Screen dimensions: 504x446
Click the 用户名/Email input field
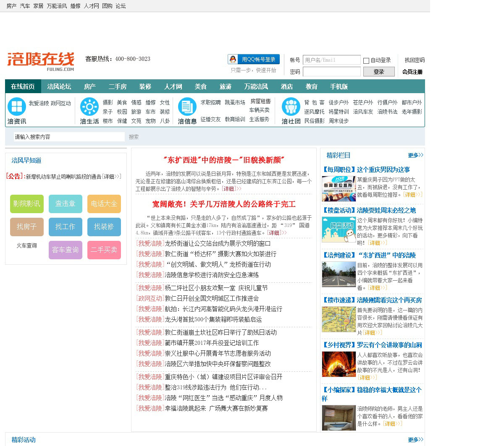(331, 60)
